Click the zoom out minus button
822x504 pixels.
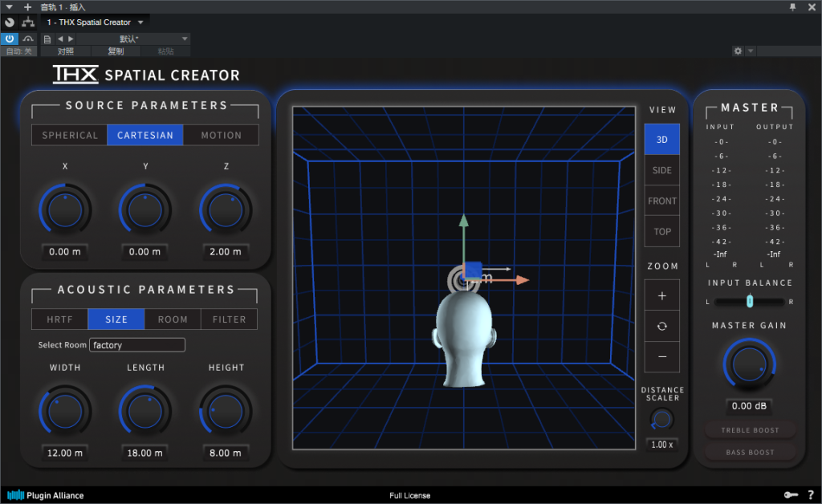(662, 357)
